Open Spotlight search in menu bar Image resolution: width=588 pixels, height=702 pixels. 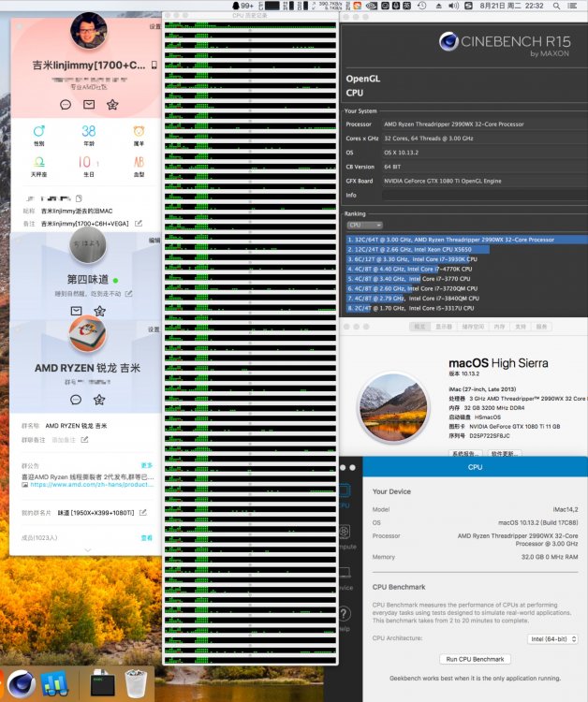point(556,6)
